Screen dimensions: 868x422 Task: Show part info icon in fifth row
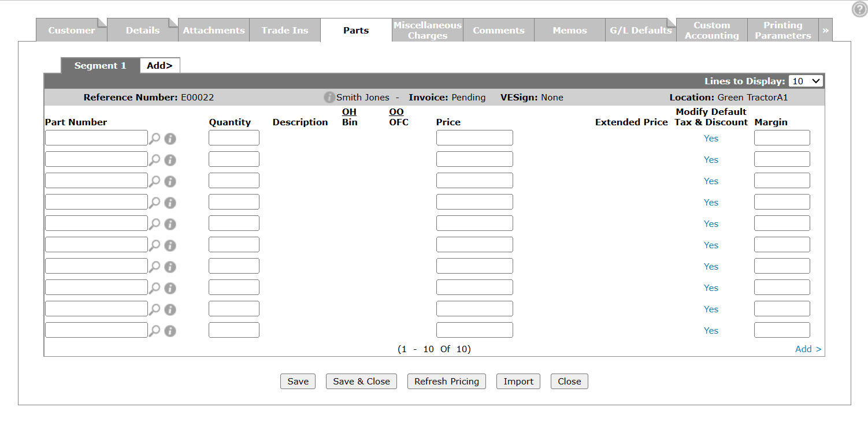170,224
